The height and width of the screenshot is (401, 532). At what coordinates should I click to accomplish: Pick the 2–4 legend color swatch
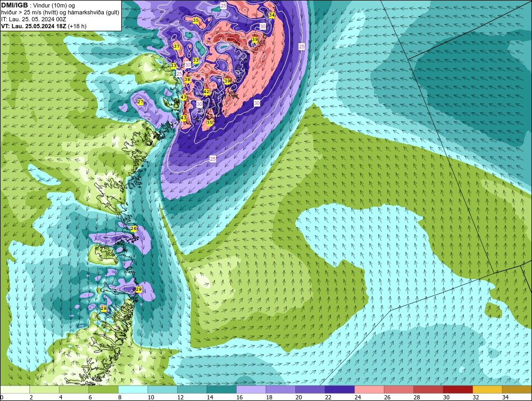point(45,389)
